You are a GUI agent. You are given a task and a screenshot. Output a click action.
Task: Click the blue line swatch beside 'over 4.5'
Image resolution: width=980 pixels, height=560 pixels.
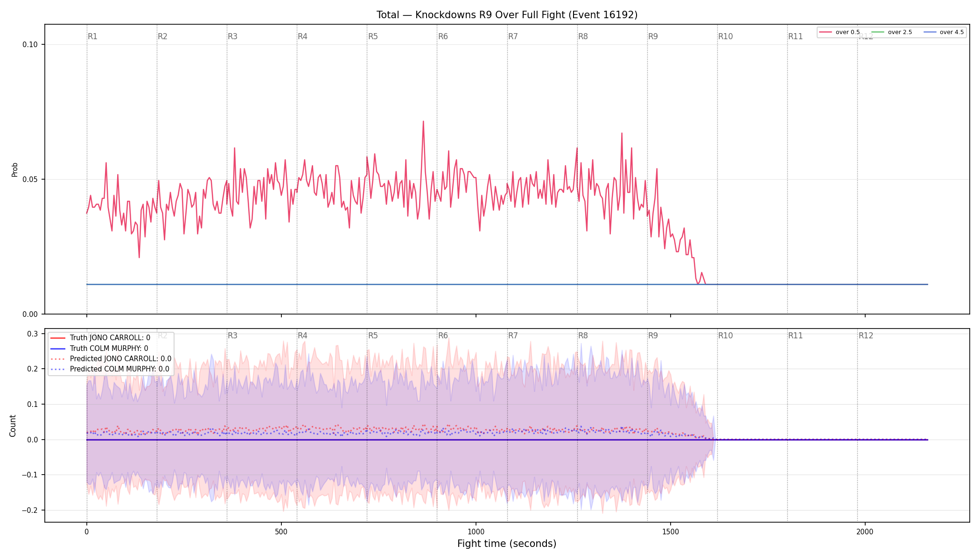[930, 32]
